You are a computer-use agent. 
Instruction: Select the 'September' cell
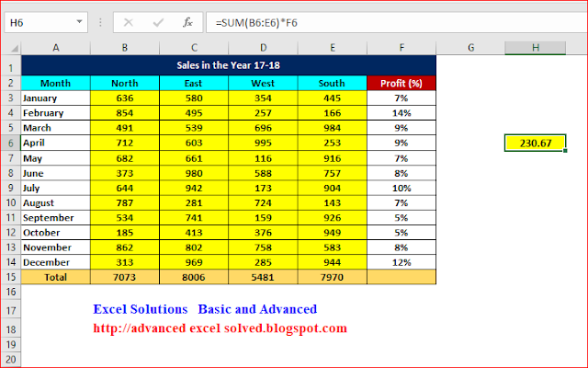pos(56,217)
